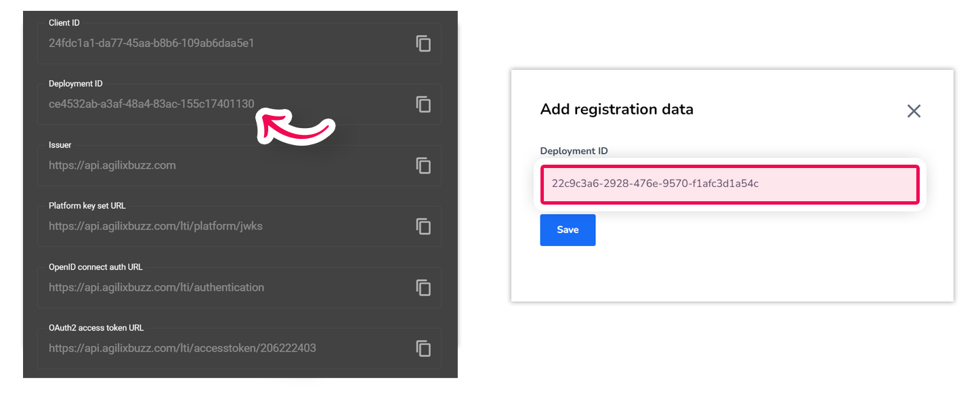
Task: Close the Add registration data dialog
Action: (x=914, y=111)
